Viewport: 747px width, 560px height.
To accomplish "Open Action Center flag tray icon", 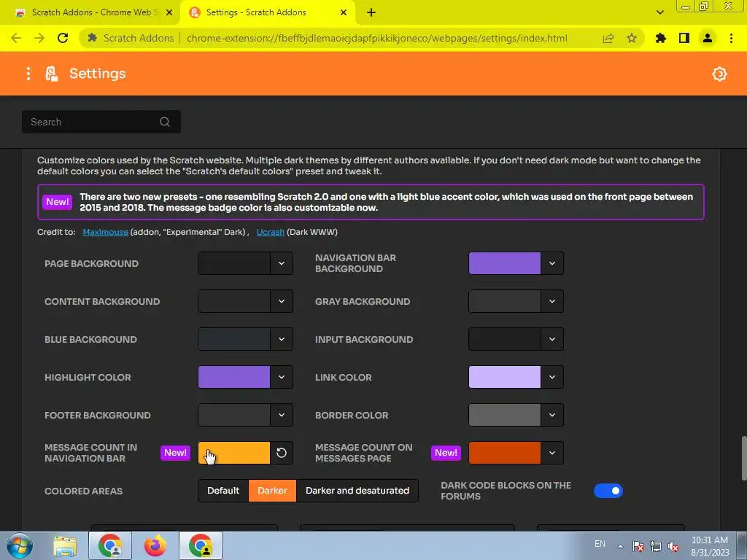I will pos(638,546).
